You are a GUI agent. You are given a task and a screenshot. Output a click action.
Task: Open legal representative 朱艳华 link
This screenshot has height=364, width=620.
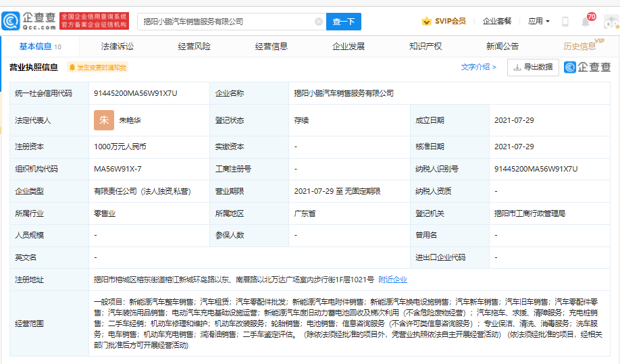pyautogui.click(x=130, y=120)
